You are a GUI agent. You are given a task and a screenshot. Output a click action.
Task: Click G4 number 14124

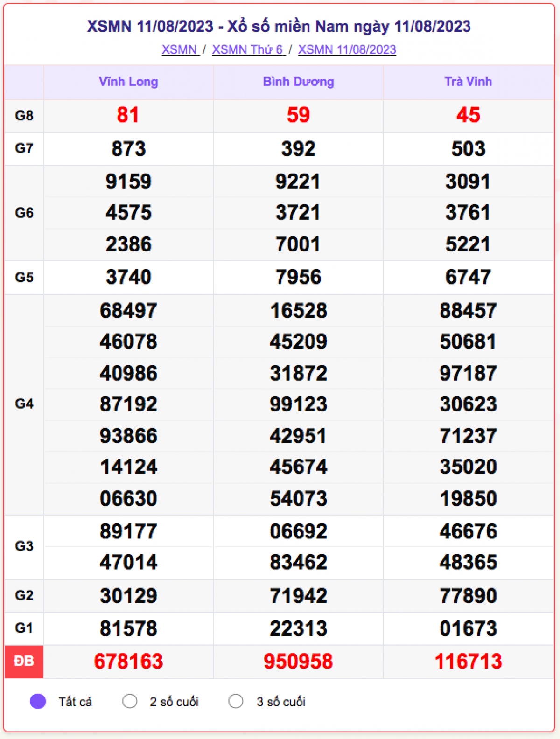[x=129, y=467]
